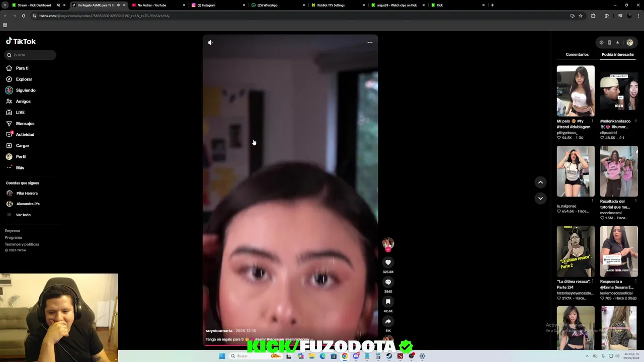Open the Explorar section

tap(24, 79)
